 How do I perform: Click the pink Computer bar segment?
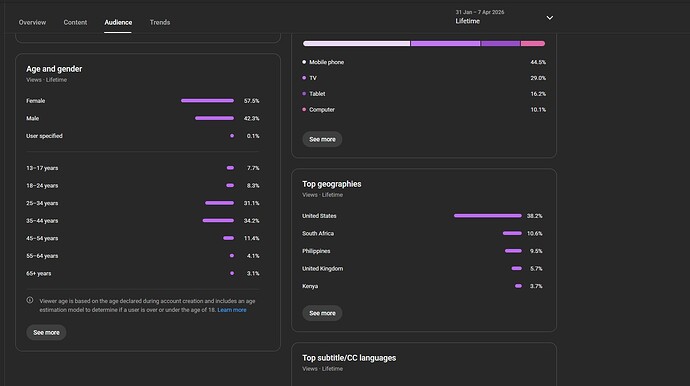[533, 44]
